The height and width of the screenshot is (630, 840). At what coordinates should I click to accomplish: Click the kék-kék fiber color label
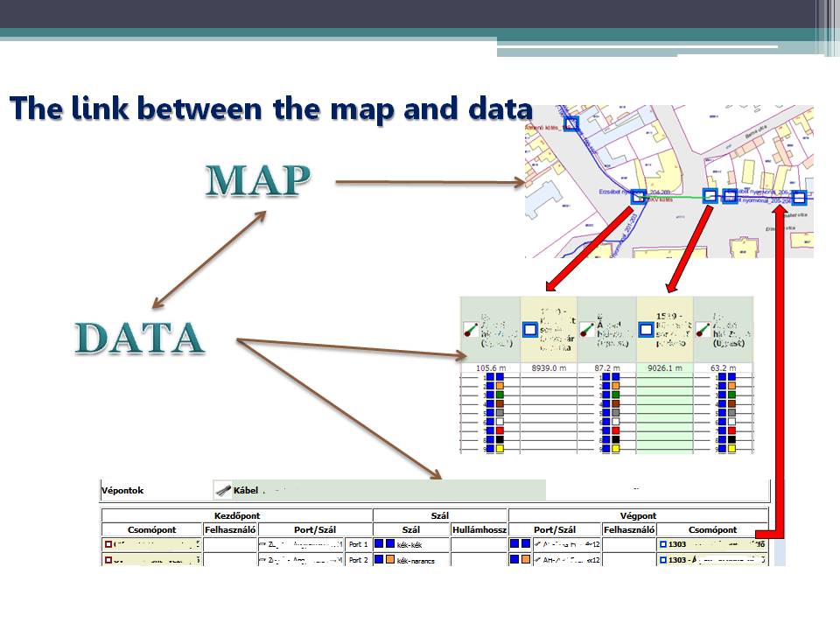tap(409, 545)
